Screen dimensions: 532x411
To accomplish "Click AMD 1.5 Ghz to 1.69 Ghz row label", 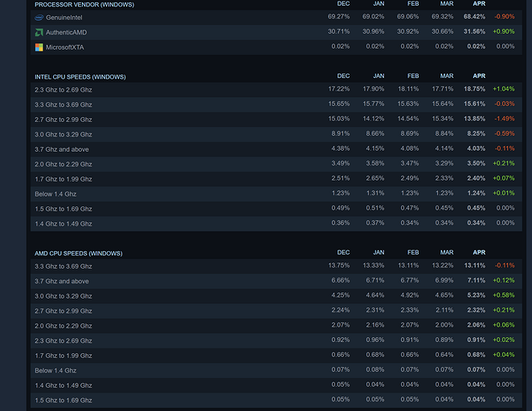I will pos(63,400).
